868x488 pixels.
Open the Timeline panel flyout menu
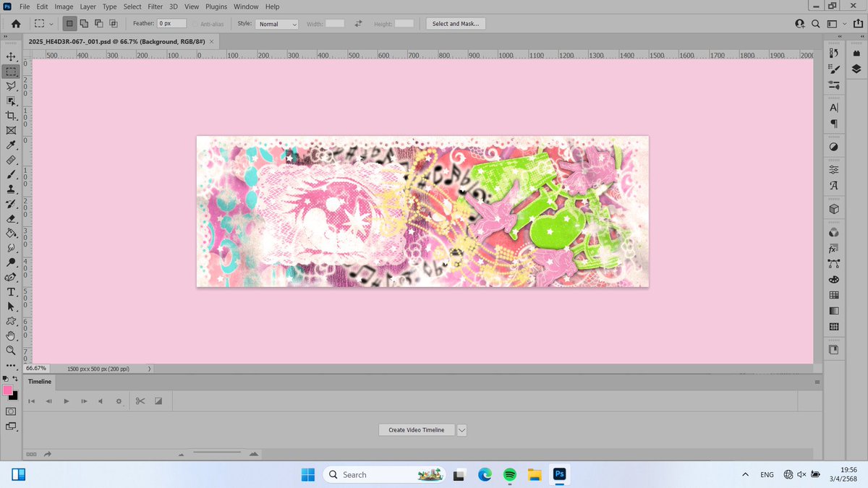pos(817,382)
